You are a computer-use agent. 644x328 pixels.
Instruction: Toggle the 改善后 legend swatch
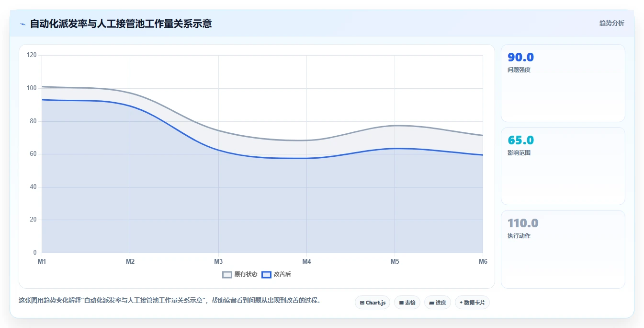pos(266,274)
